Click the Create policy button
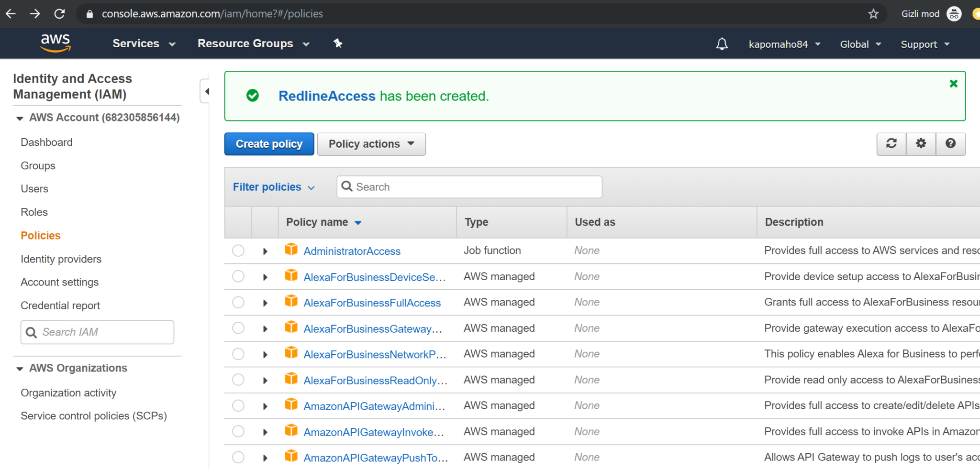980x469 pixels. (269, 144)
